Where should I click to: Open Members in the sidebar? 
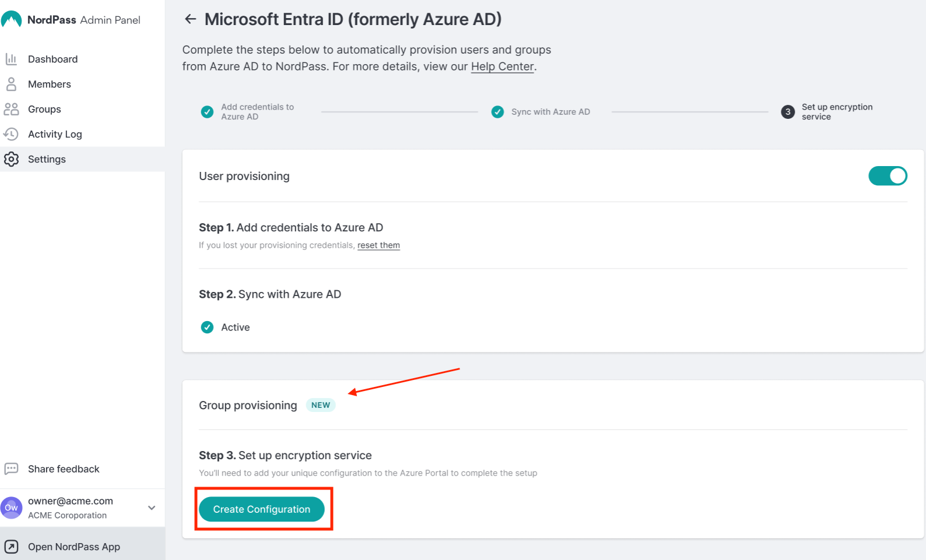[x=82, y=84]
